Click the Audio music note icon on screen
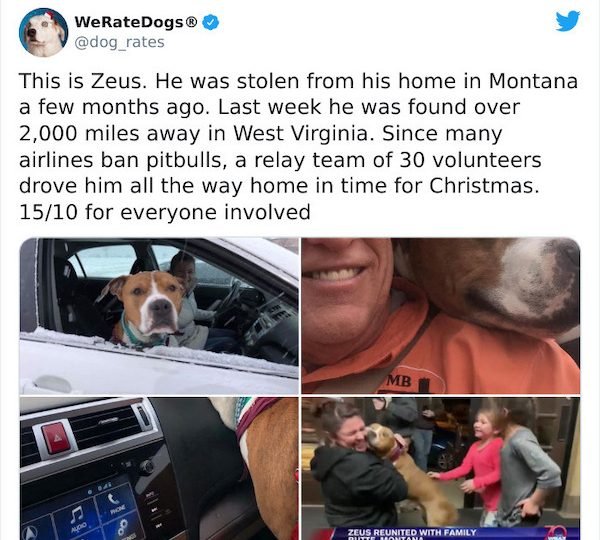 pos(77,514)
